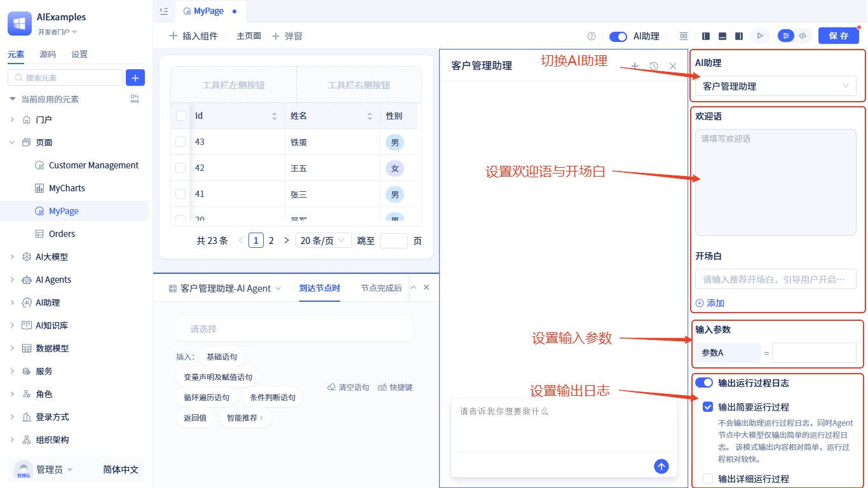Toggle the right panel layout icon
868x488 pixels.
(x=739, y=36)
